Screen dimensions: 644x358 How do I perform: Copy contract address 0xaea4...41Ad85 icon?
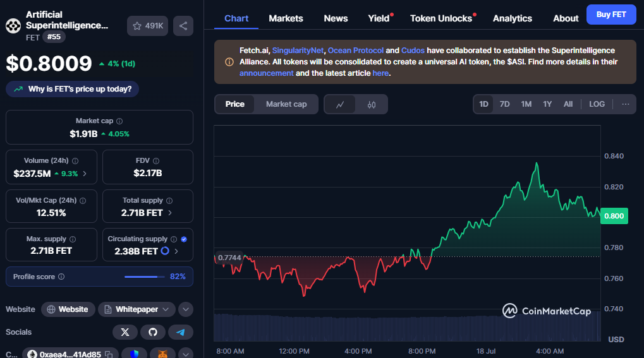click(x=109, y=354)
